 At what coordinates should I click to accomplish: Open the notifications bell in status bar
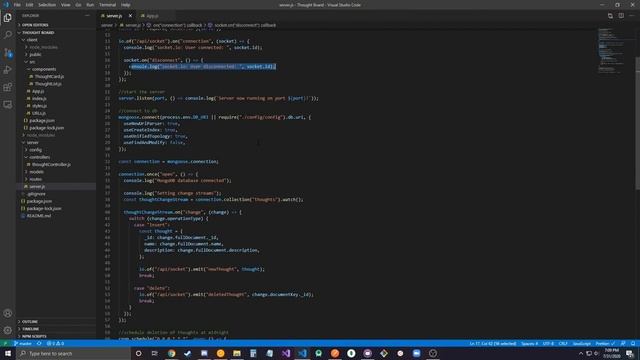[633, 344]
